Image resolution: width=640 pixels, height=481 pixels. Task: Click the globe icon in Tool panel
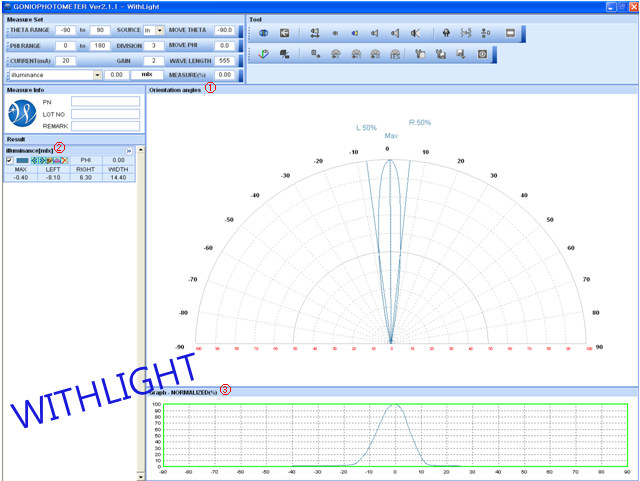[265, 32]
